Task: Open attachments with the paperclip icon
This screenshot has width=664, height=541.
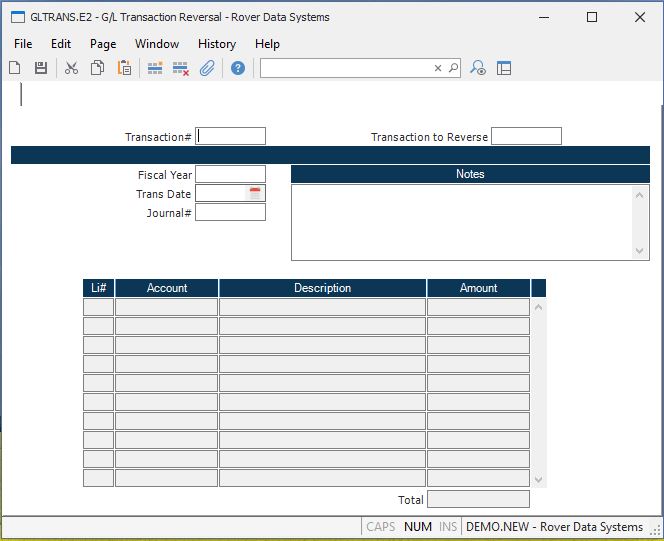Action: tap(207, 68)
